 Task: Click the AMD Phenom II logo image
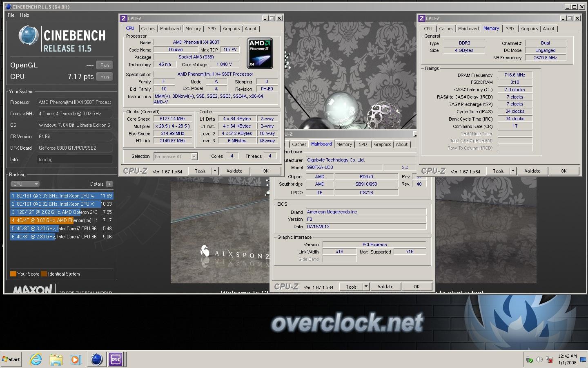pos(260,53)
